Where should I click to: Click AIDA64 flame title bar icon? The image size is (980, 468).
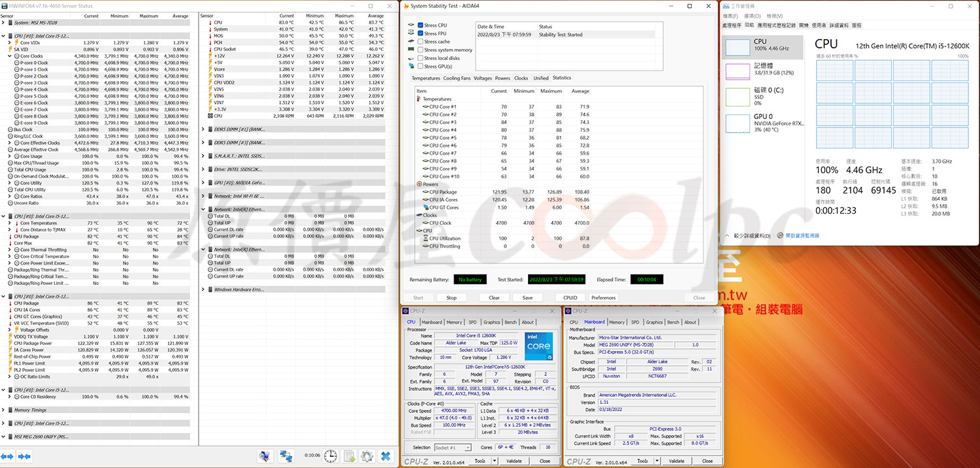[x=406, y=6]
